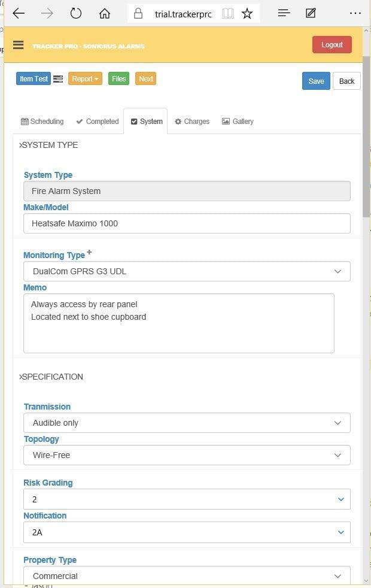The image size is (371, 588).
Task: Expand the Monitoring Type dropdown
Action: (x=187, y=271)
